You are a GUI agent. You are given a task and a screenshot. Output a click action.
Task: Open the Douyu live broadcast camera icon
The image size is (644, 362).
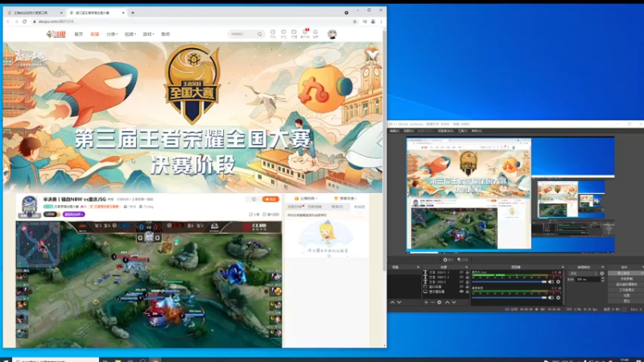(294, 34)
